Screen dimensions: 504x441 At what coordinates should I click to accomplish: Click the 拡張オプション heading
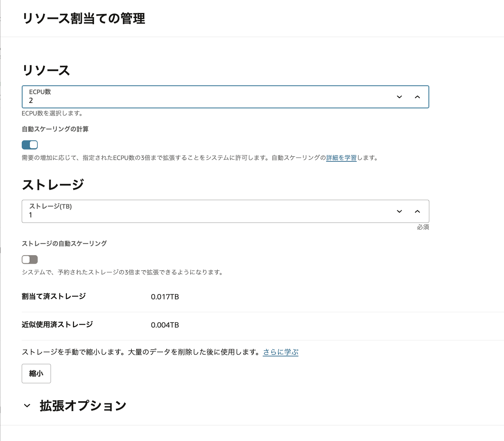(x=83, y=406)
